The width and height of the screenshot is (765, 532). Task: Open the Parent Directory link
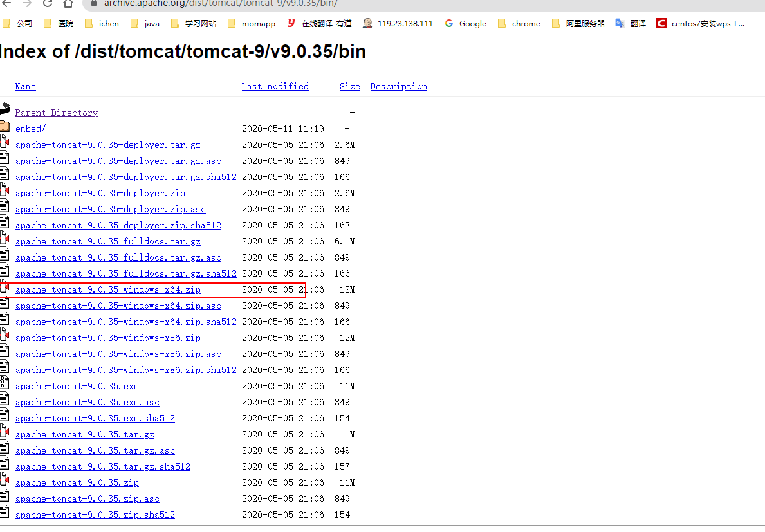56,112
